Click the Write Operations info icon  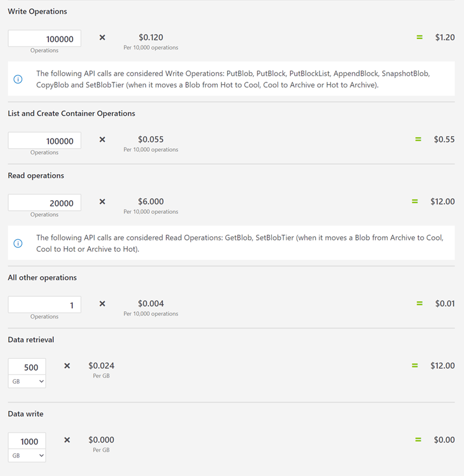(18, 79)
